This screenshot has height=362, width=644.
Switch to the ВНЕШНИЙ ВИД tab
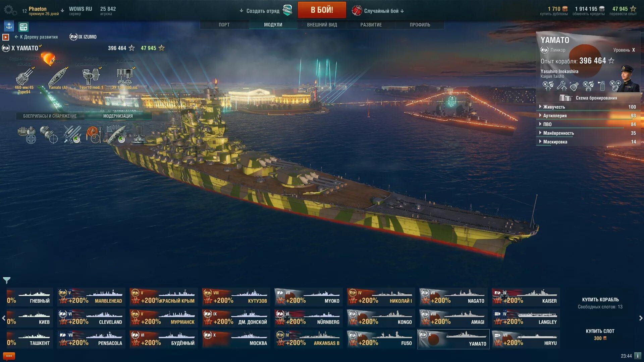pos(322,25)
